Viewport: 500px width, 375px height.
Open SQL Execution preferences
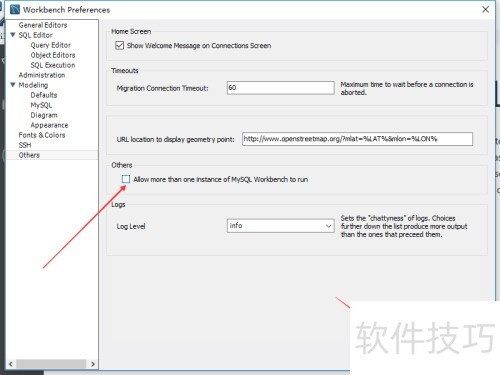(x=53, y=65)
